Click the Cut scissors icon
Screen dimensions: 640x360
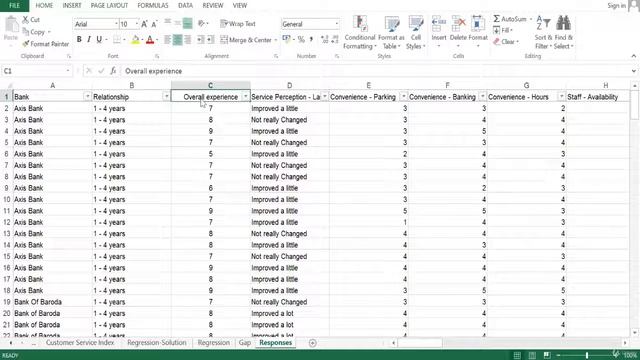[x=26, y=20]
